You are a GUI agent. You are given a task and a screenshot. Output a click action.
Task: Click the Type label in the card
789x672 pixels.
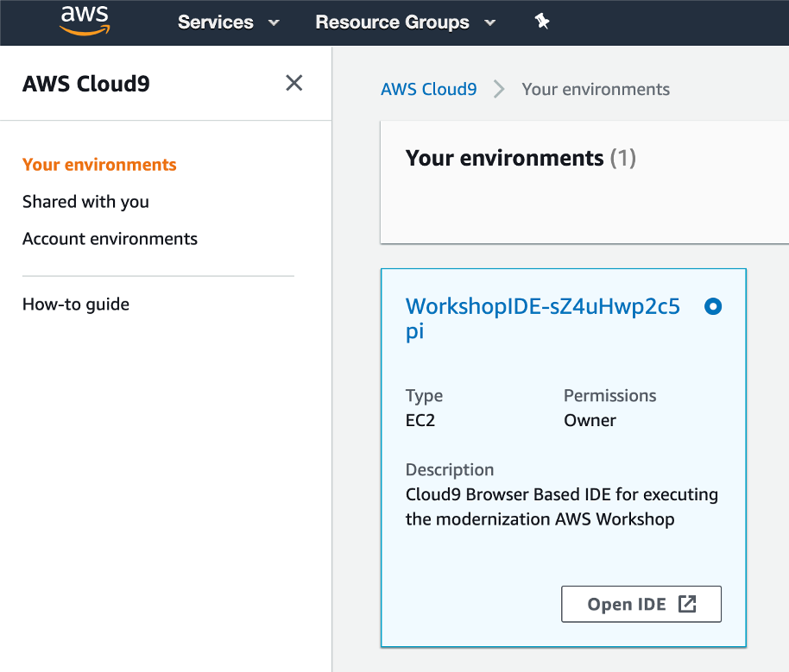click(x=424, y=396)
